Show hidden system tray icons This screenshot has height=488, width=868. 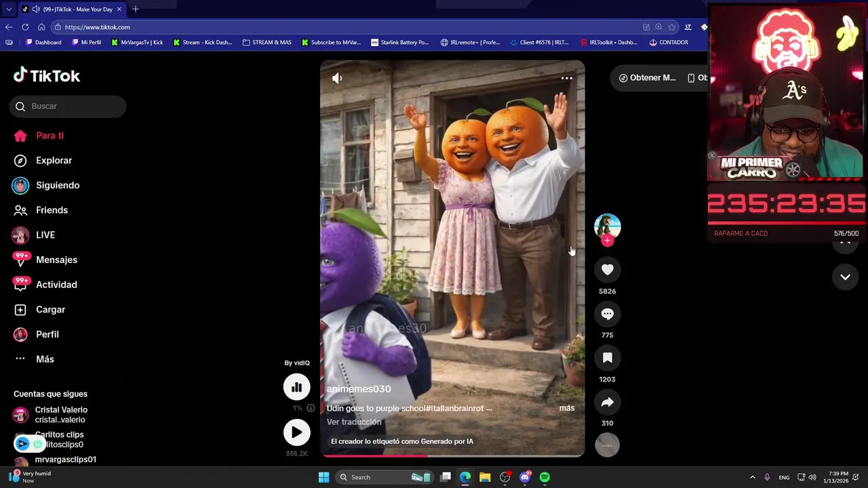click(x=752, y=477)
